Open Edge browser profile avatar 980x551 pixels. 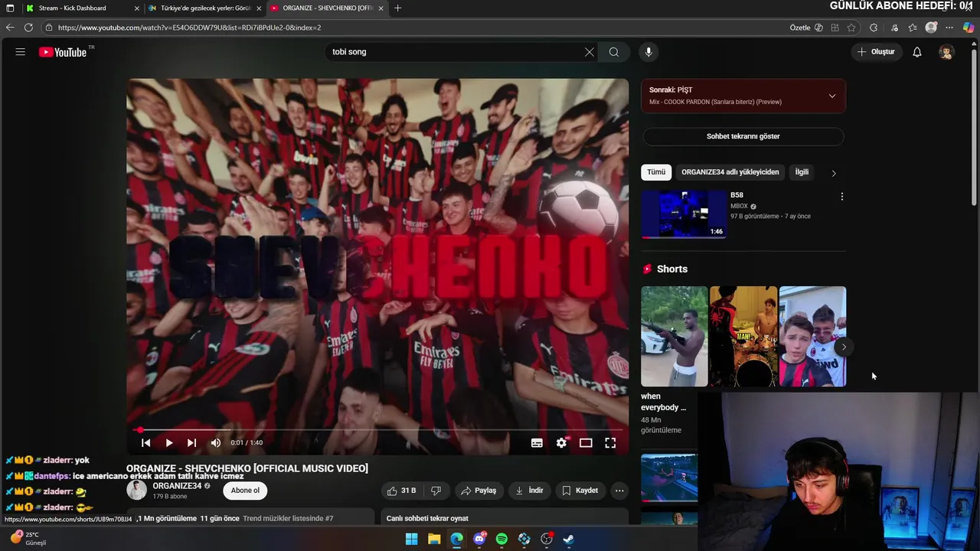[931, 28]
